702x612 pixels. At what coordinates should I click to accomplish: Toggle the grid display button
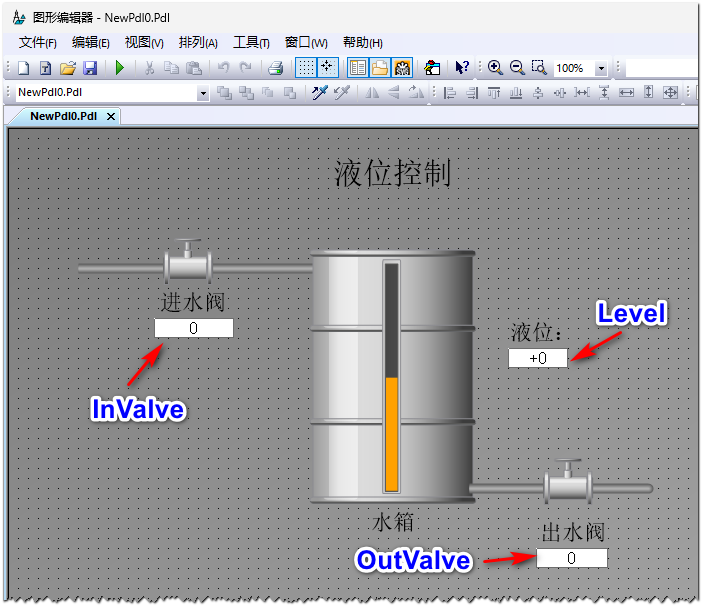pyautogui.click(x=306, y=68)
